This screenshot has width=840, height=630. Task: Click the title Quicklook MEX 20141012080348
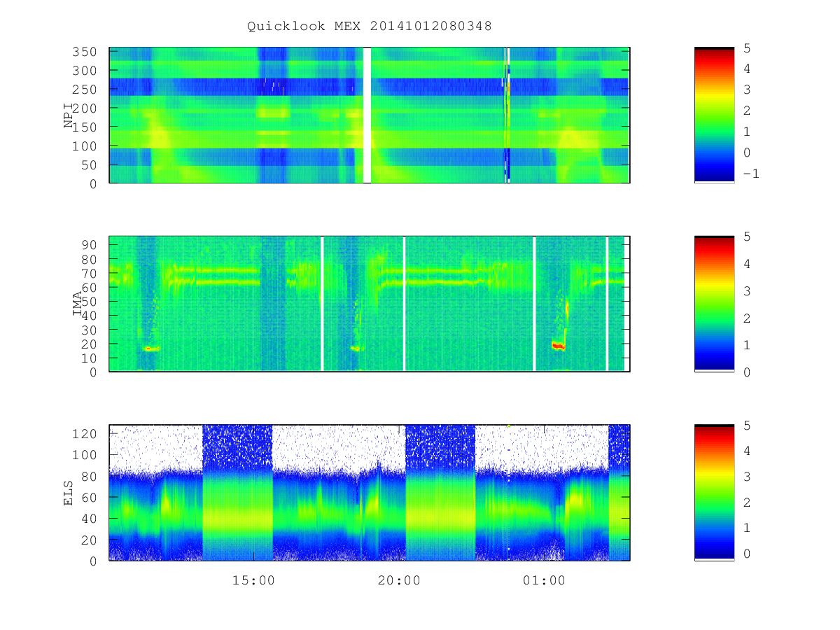(370, 26)
